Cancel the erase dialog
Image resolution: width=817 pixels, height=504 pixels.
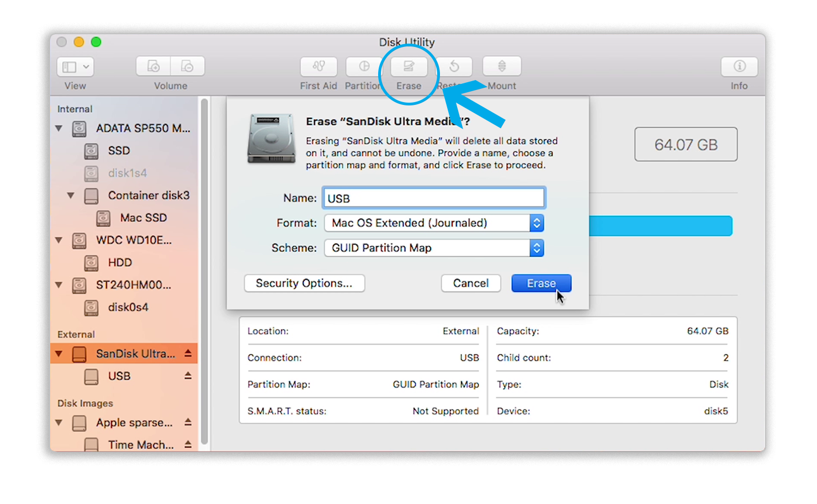tap(471, 283)
